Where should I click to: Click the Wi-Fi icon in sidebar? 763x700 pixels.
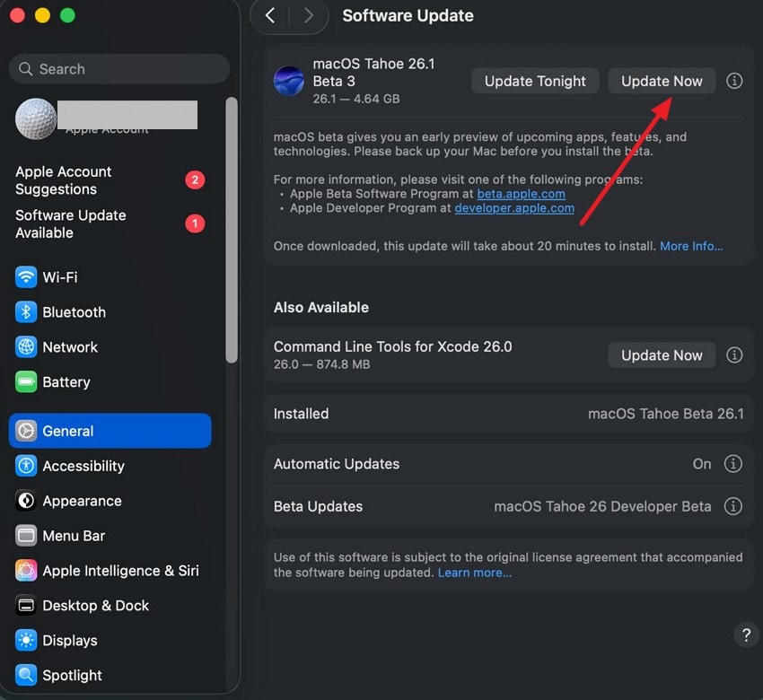click(26, 277)
